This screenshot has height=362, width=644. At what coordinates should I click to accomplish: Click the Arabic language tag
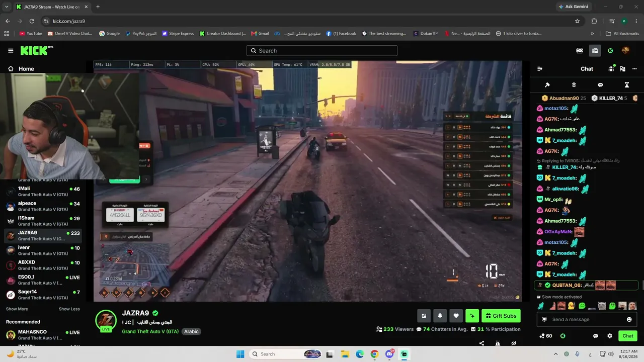[191, 332]
